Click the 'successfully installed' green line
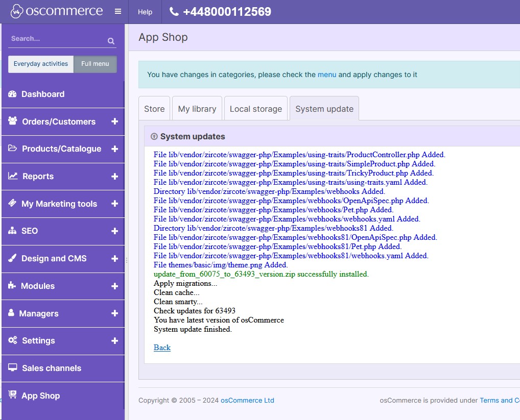 tap(261, 274)
